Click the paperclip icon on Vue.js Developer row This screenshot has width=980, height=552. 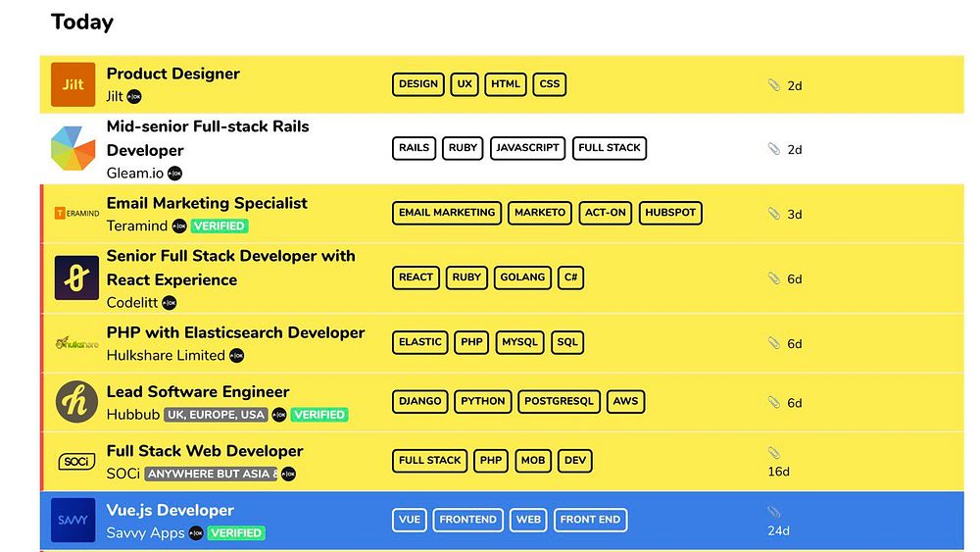(x=774, y=512)
